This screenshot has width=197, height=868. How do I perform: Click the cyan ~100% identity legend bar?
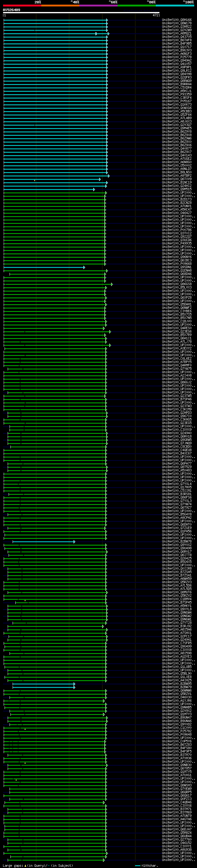tap(175, 6)
